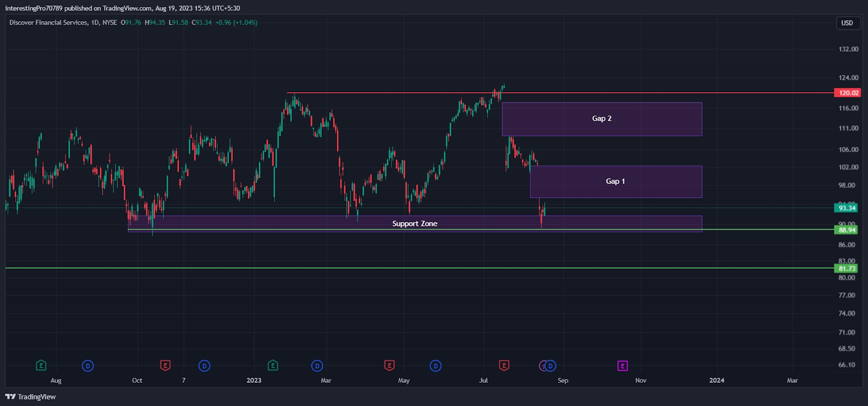Click the Nov label on time axis
Image resolution: width=868 pixels, height=406 pixels.
641,380
